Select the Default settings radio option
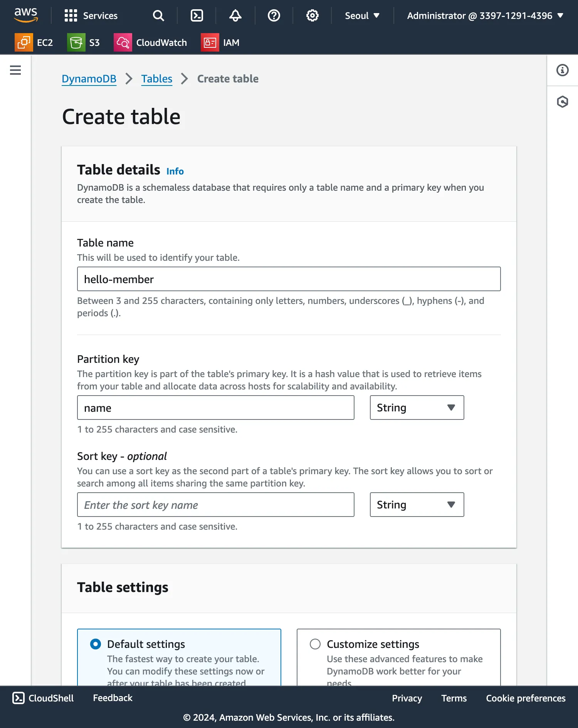The height and width of the screenshot is (728, 578). click(96, 644)
